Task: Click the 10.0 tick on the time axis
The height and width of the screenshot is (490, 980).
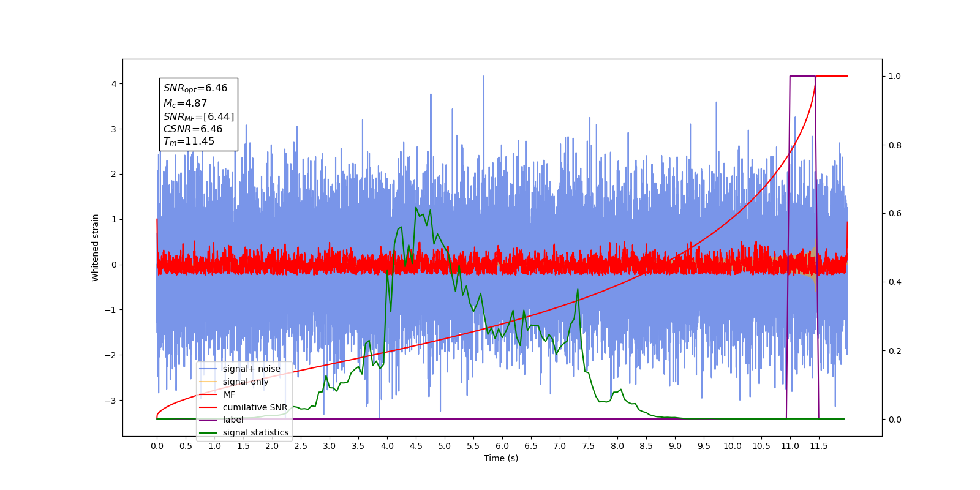Action: click(733, 446)
